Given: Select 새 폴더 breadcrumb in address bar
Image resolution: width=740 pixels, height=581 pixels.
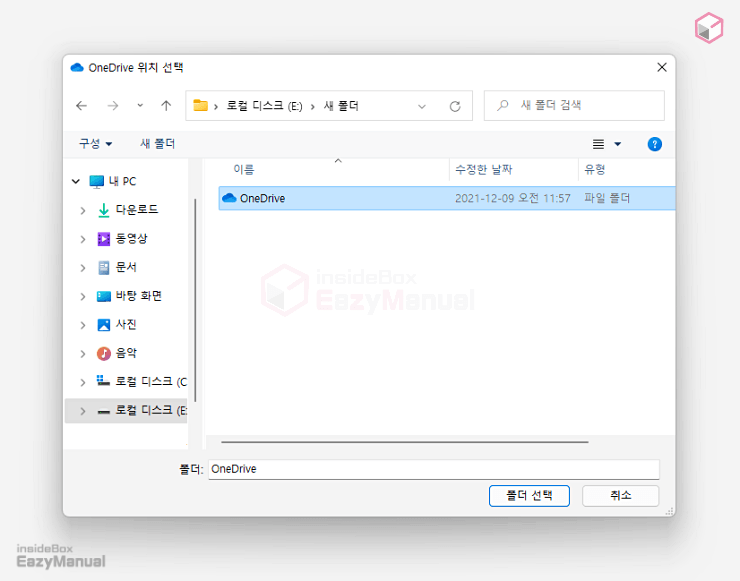Looking at the screenshot, I should pos(341,106).
